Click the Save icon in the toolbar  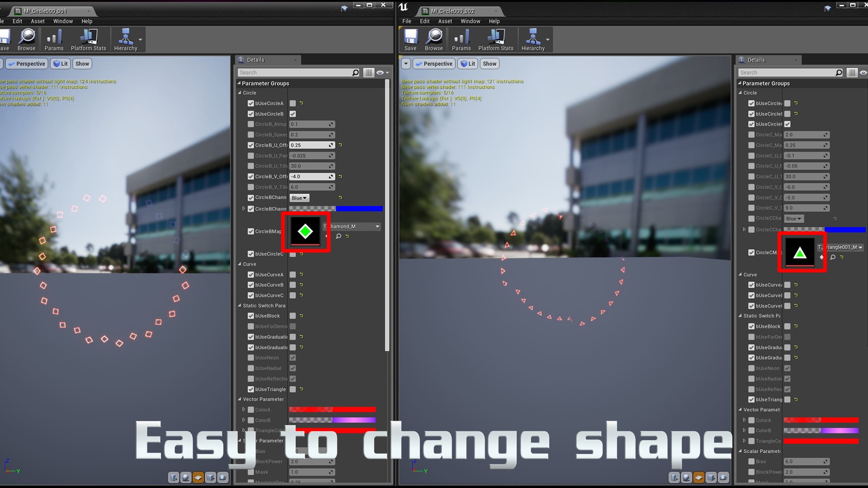pos(410,39)
